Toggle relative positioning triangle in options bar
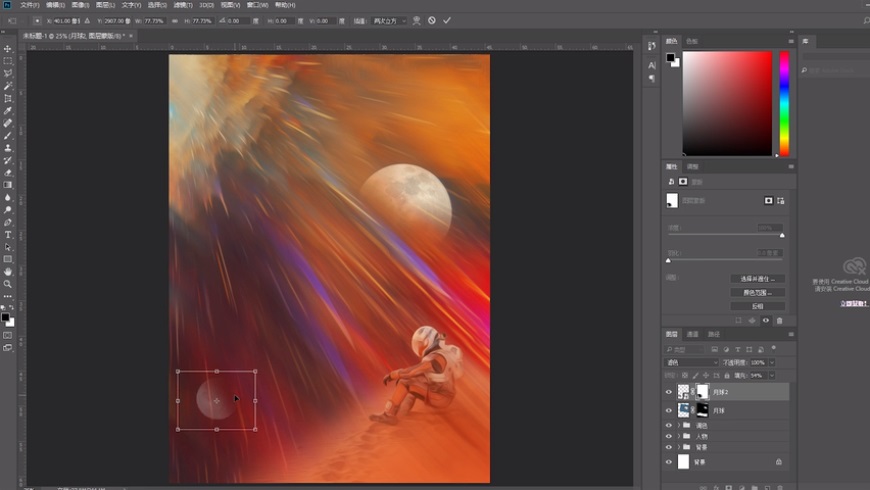The height and width of the screenshot is (490, 870). 87,21
